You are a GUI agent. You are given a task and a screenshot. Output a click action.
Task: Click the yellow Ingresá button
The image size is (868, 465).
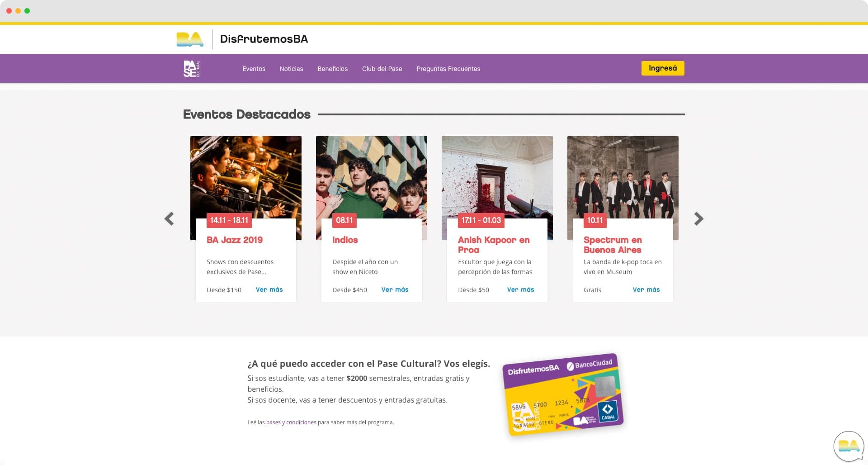[663, 68]
